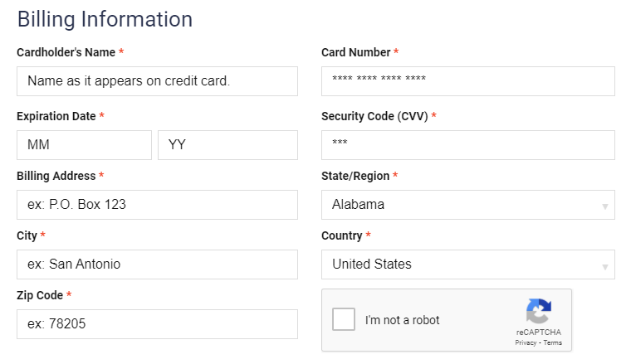Click the Country label text
The width and height of the screenshot is (631, 364).
point(341,235)
